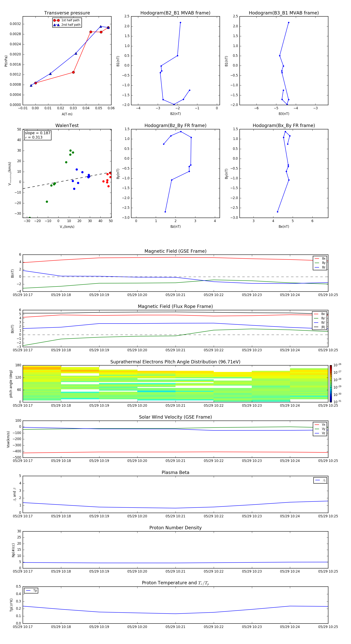Click the "pitch angle (deg)" y-axis label

click(11, 383)
